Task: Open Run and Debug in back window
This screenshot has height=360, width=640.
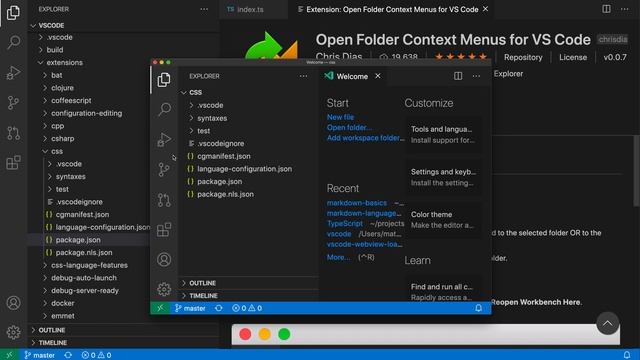Action: [x=13, y=73]
